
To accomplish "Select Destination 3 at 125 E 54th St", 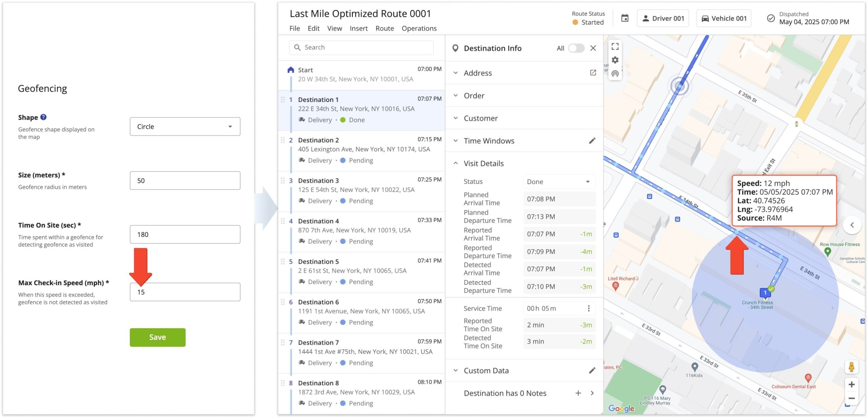I will tap(361, 191).
